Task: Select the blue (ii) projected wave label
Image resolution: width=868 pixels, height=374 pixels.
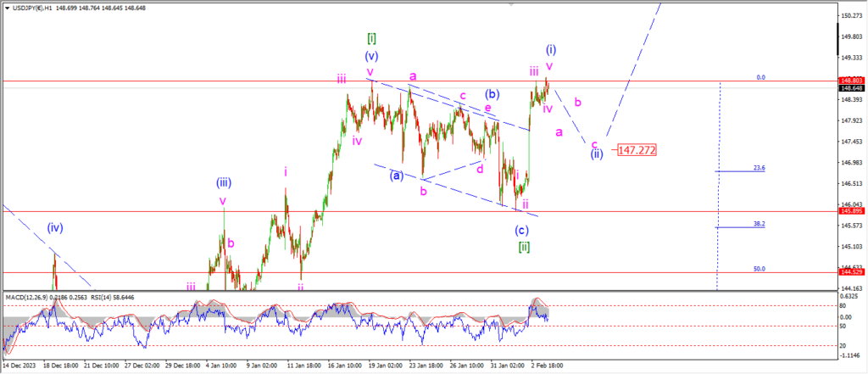Action: point(597,154)
